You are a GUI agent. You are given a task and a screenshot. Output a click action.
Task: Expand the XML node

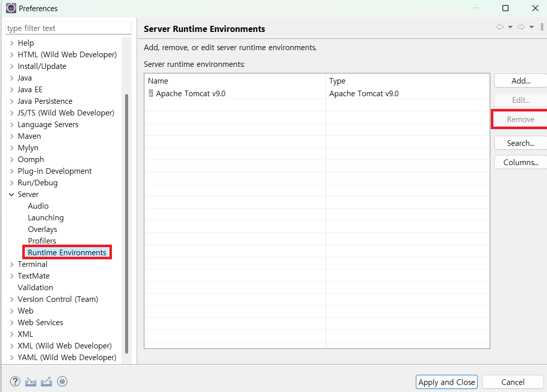(x=12, y=334)
